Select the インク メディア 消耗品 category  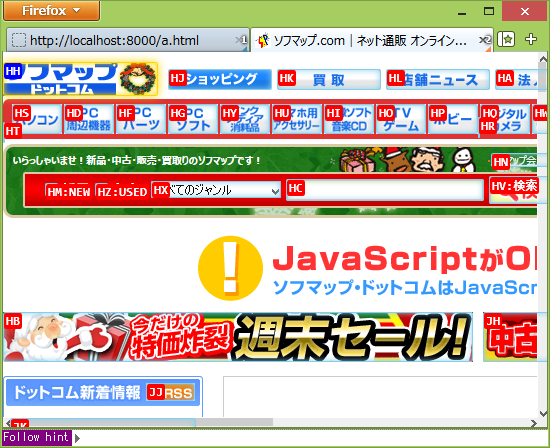245,119
